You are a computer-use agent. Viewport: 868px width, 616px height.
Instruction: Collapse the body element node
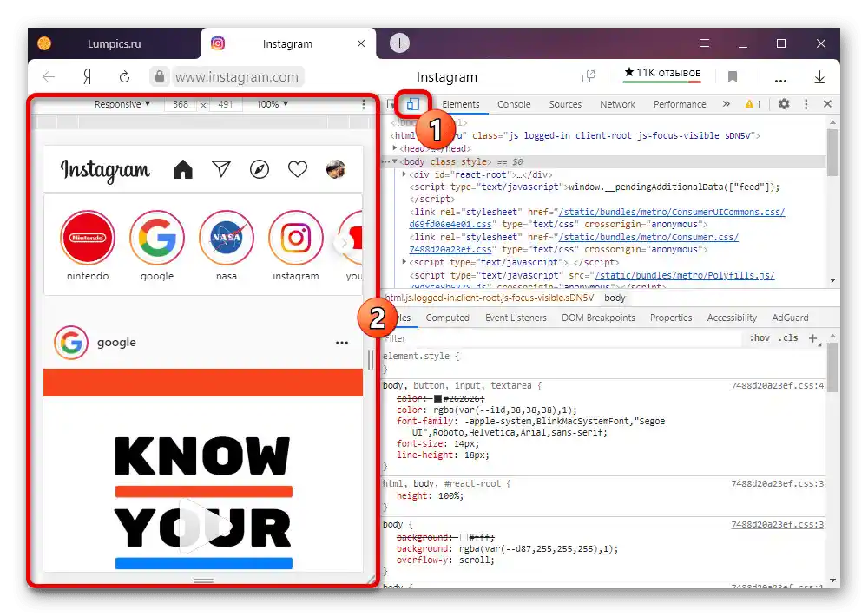tap(395, 161)
